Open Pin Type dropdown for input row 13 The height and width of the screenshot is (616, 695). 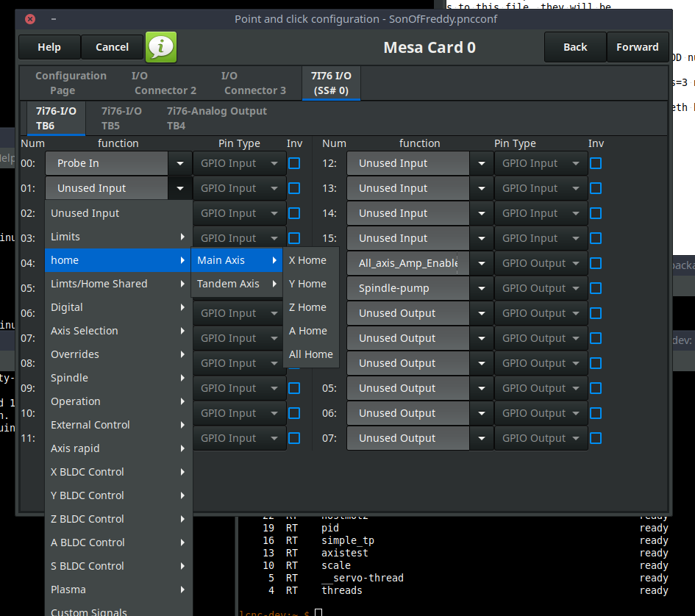click(x=541, y=188)
